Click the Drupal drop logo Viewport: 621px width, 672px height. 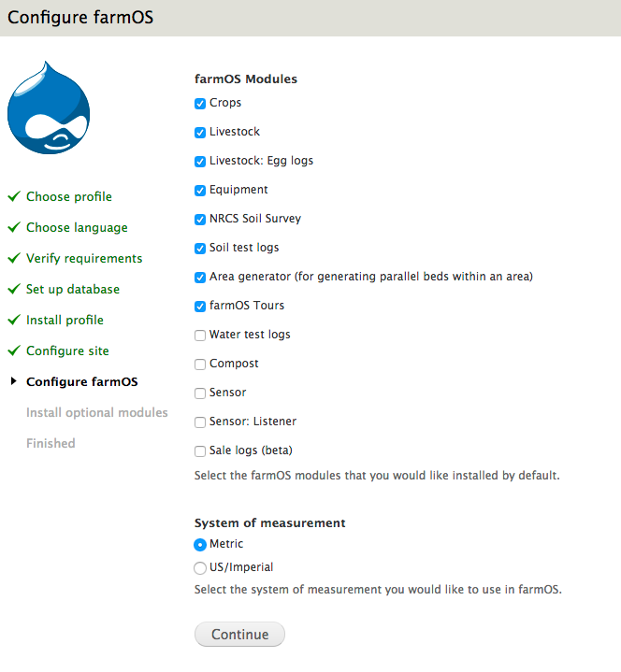49,108
